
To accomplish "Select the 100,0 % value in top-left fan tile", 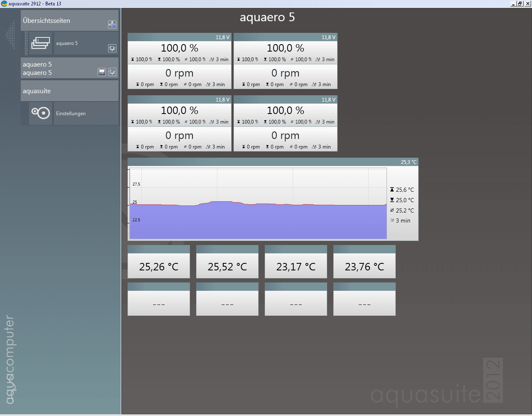I will point(180,48).
